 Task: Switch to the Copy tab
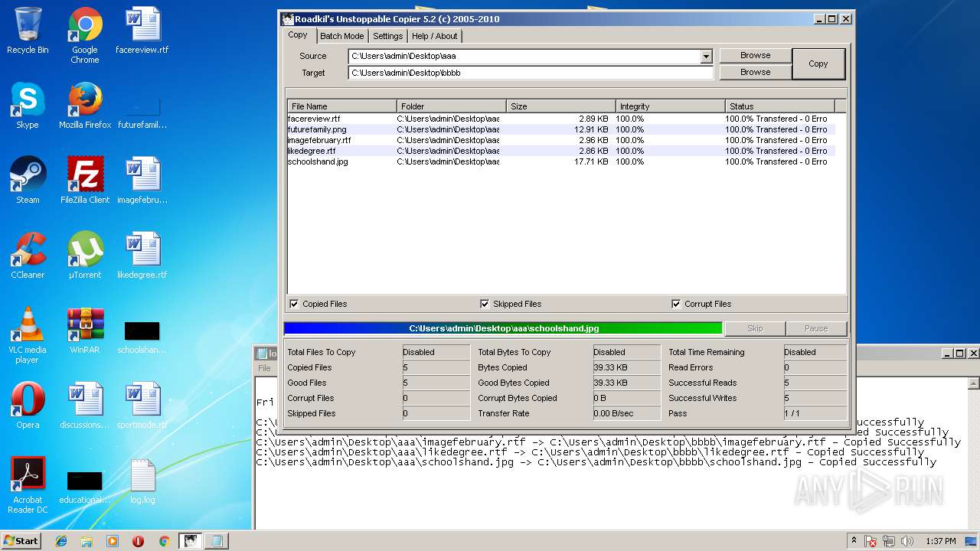298,35
